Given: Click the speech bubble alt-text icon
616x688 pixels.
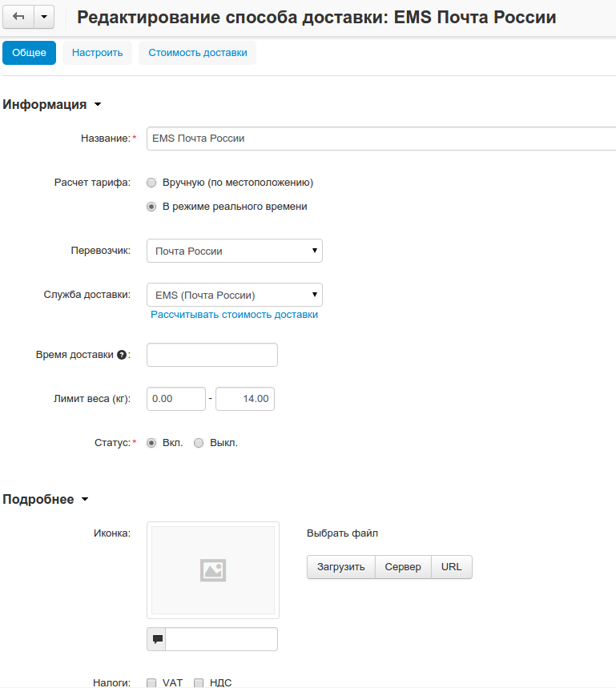Looking at the screenshot, I should [x=158, y=639].
